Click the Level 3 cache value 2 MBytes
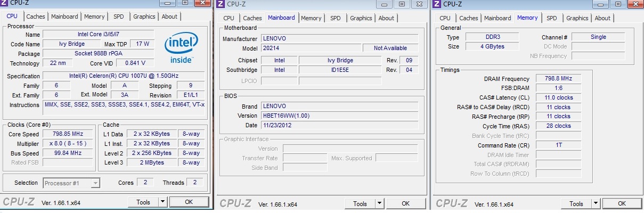This screenshot has width=644, height=213. [153, 162]
